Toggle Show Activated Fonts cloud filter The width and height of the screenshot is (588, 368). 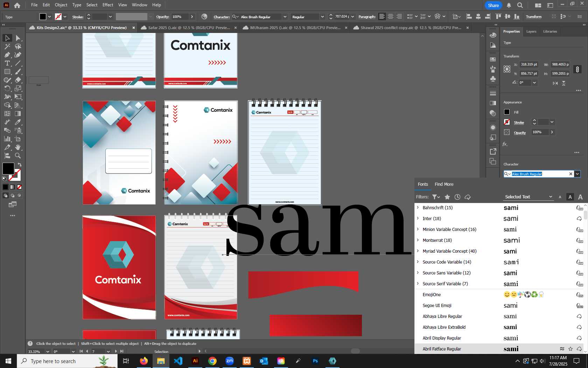[468, 197]
